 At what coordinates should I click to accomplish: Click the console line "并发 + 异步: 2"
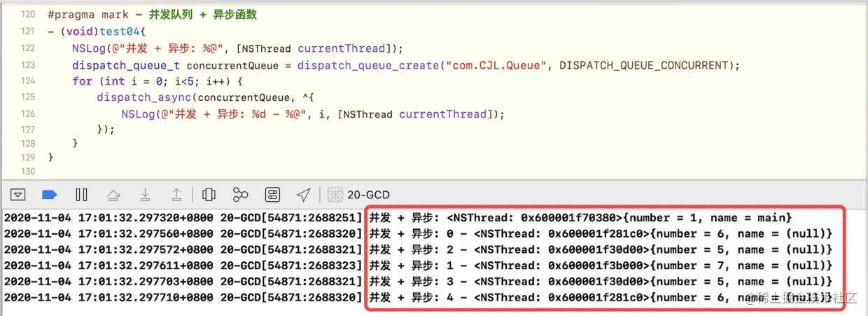pyautogui.click(x=418, y=249)
